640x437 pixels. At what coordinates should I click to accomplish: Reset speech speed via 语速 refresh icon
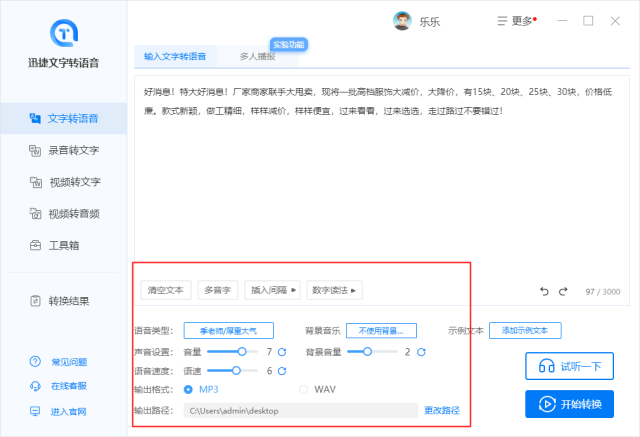(x=282, y=371)
